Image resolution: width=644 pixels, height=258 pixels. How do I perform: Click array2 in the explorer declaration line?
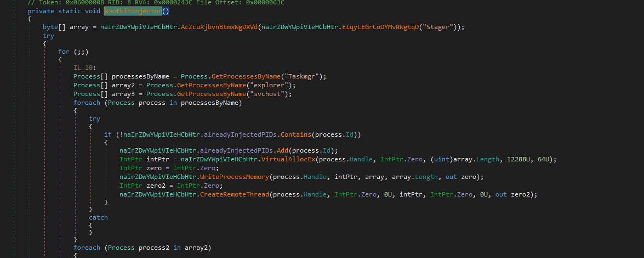(x=122, y=85)
